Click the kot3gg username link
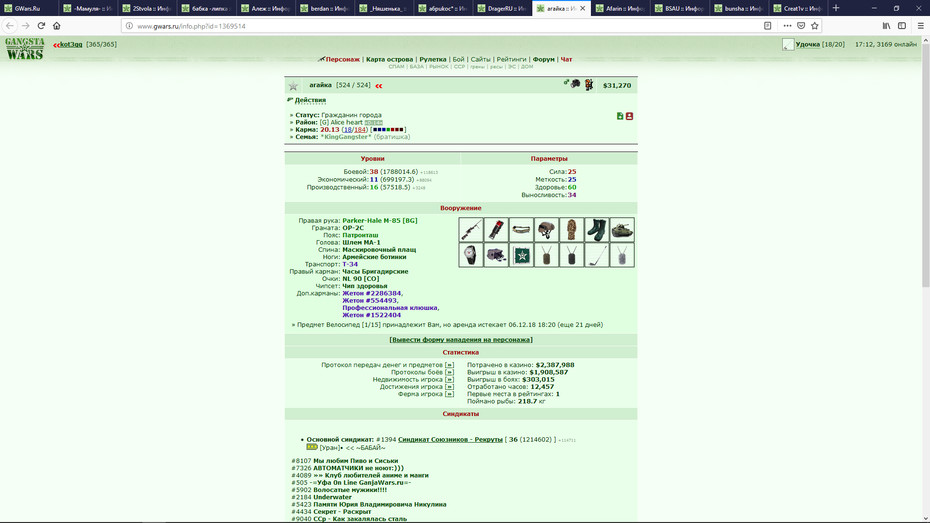 point(71,44)
